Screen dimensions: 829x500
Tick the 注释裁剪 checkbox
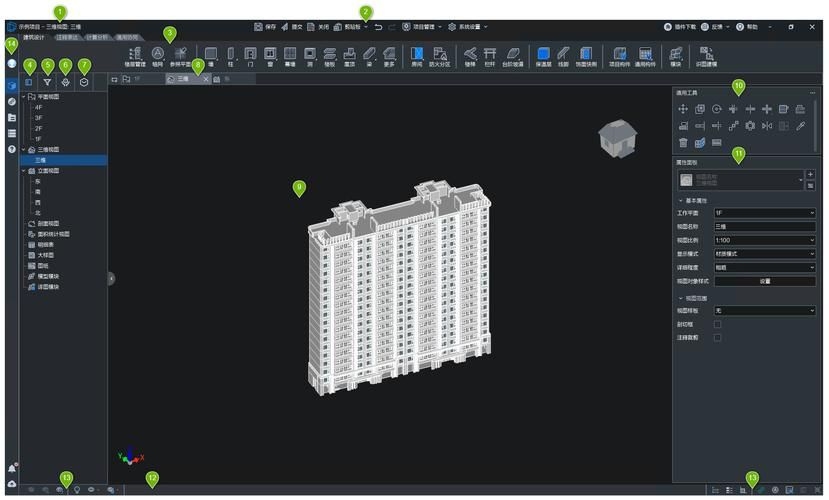point(717,337)
